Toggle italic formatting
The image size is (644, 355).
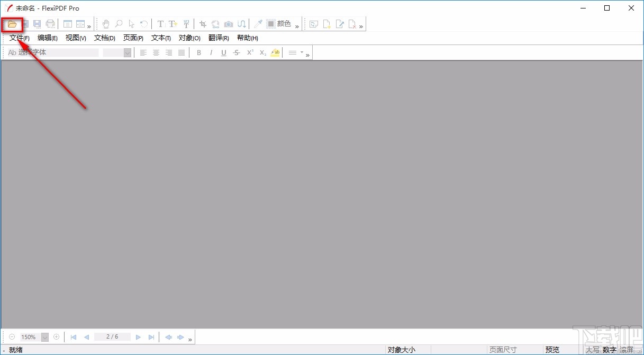point(211,52)
